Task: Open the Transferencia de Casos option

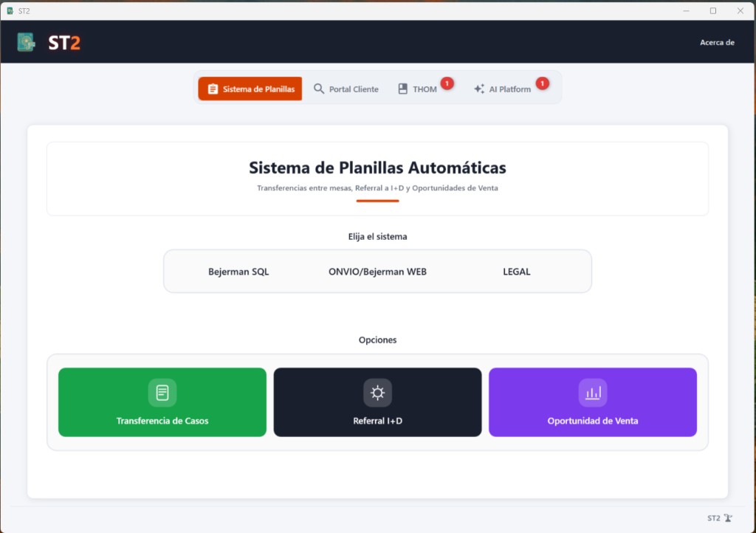Action: tap(162, 402)
